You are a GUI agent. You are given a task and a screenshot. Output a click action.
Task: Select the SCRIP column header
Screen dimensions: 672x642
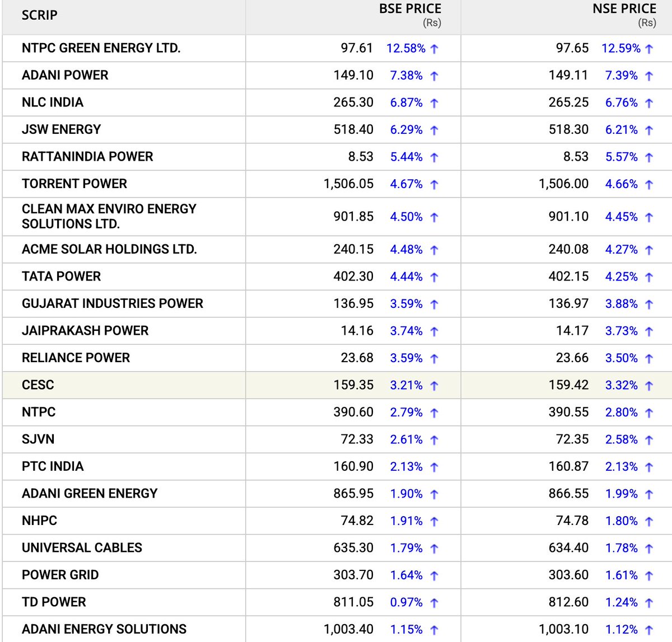point(39,15)
